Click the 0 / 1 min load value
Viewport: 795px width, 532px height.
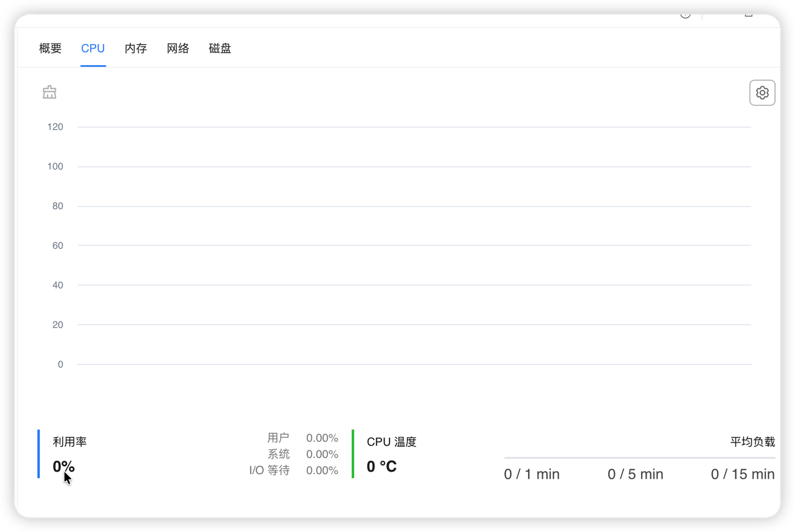click(x=532, y=474)
